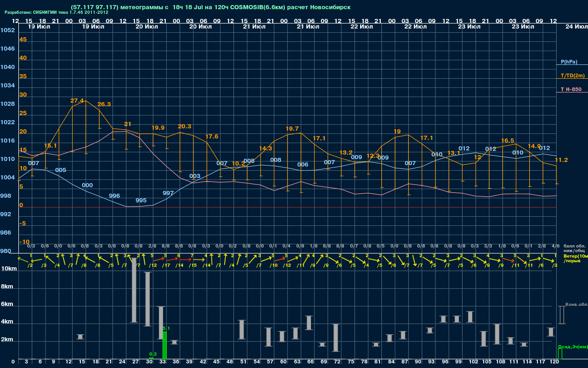The width and height of the screenshot is (588, 368).
Task: Click the pressure label 006
Action: point(303,165)
